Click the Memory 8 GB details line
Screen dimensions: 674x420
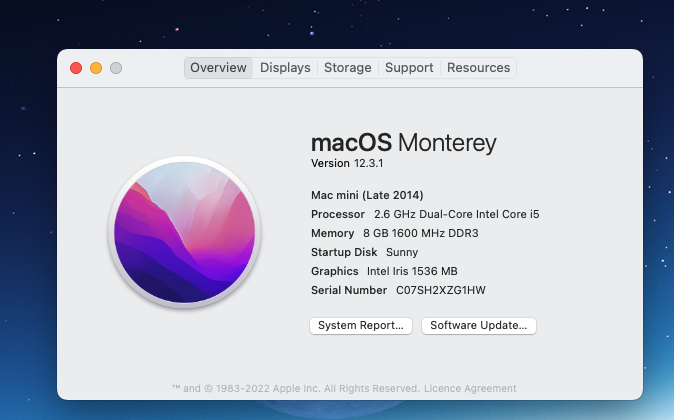[395, 233]
